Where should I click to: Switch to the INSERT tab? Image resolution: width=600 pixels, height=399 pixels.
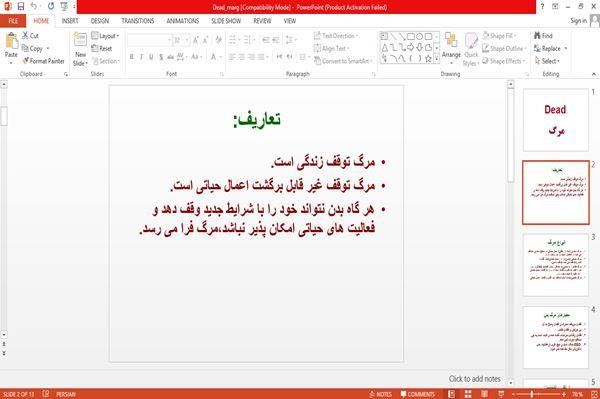[70, 21]
